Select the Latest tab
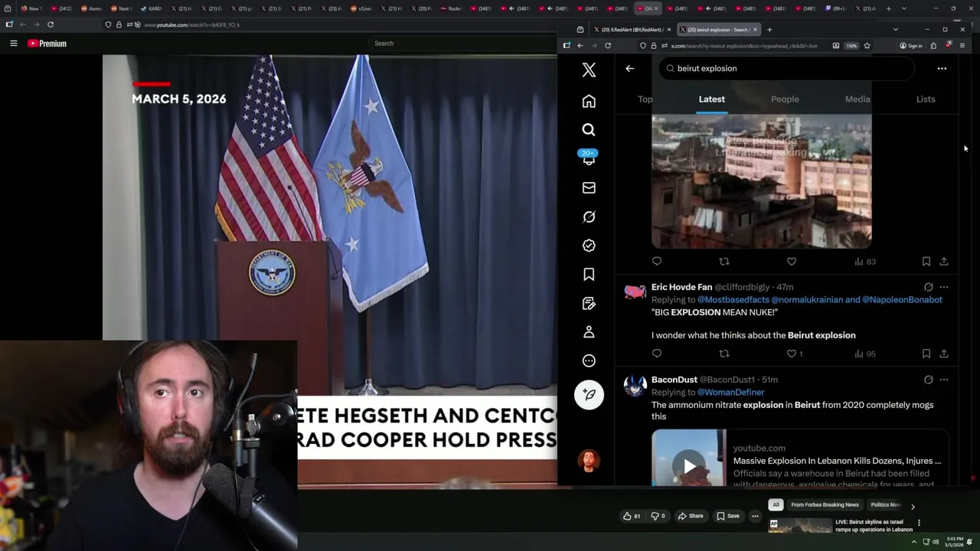This screenshot has width=980, height=551. click(711, 99)
